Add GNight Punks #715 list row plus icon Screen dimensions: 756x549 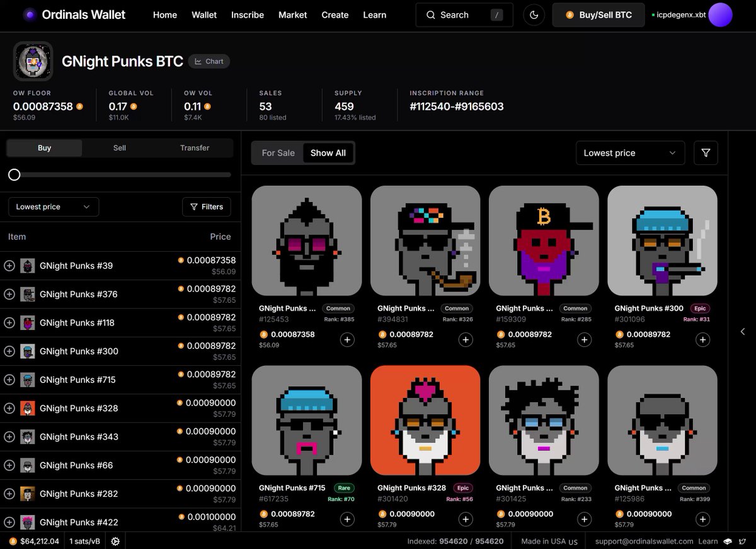coord(9,380)
